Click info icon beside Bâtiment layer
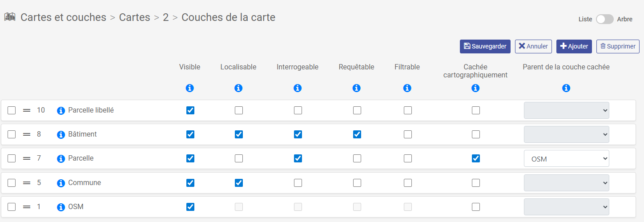Screen dimensions: 644x222 click(61, 134)
